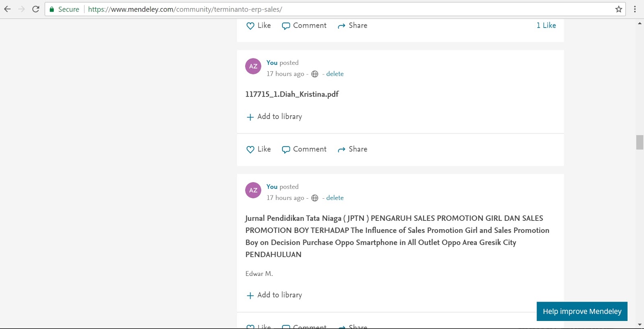
Task: Click Help improve Mendeley button
Action: coord(582,311)
